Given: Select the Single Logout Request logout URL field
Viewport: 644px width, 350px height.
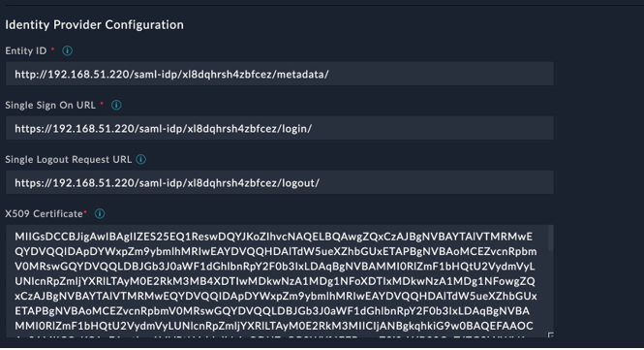Looking at the screenshot, I should [x=280, y=182].
